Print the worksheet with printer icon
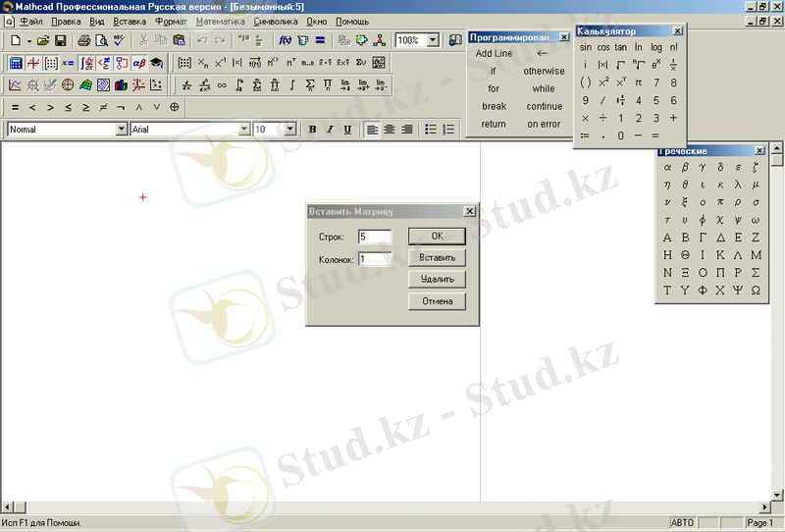The image size is (785, 532). 84,40
